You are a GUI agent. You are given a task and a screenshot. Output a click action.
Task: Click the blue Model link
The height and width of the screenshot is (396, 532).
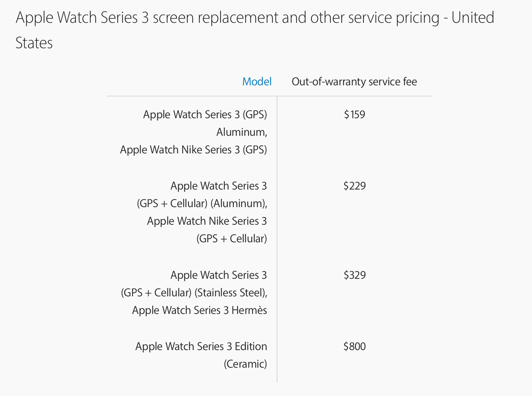(257, 81)
